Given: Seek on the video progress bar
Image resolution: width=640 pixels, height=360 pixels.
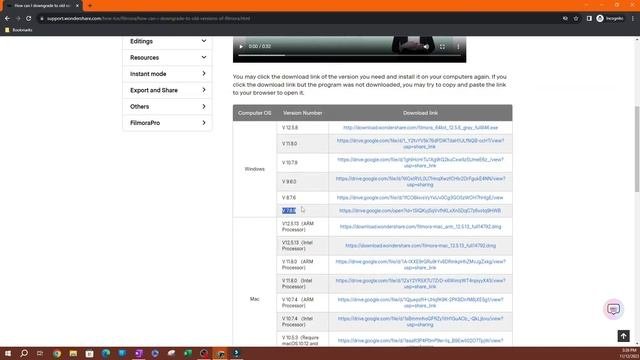Looking at the screenshot, I should (349, 55).
